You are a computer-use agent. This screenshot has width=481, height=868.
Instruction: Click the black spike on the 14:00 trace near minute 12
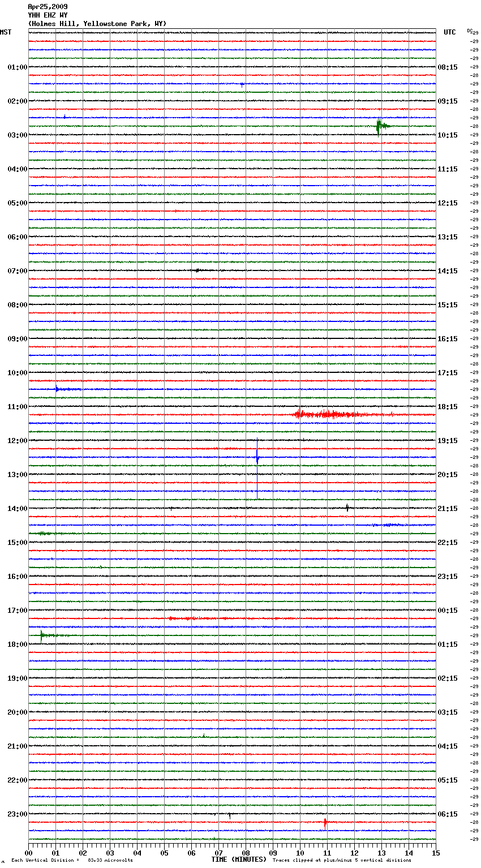tap(347, 508)
